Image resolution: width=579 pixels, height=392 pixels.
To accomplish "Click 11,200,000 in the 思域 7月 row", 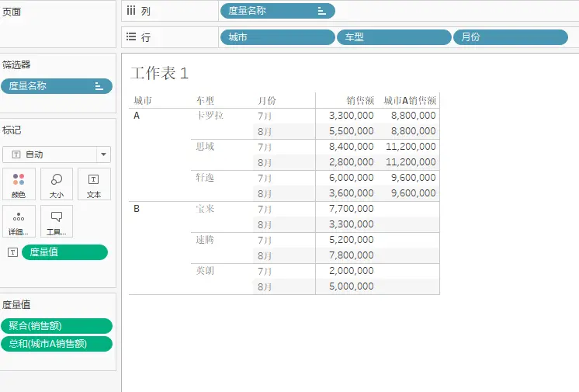I will (411, 147).
